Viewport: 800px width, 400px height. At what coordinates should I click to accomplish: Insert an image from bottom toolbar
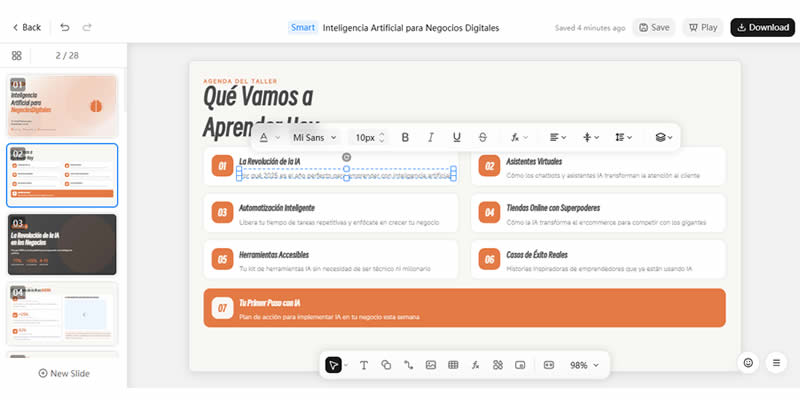(431, 366)
